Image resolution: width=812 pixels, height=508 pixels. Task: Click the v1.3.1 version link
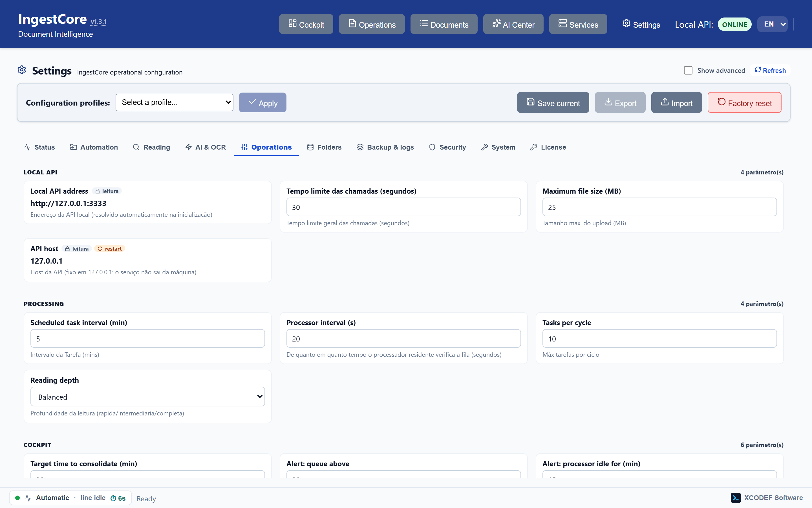(99, 21)
